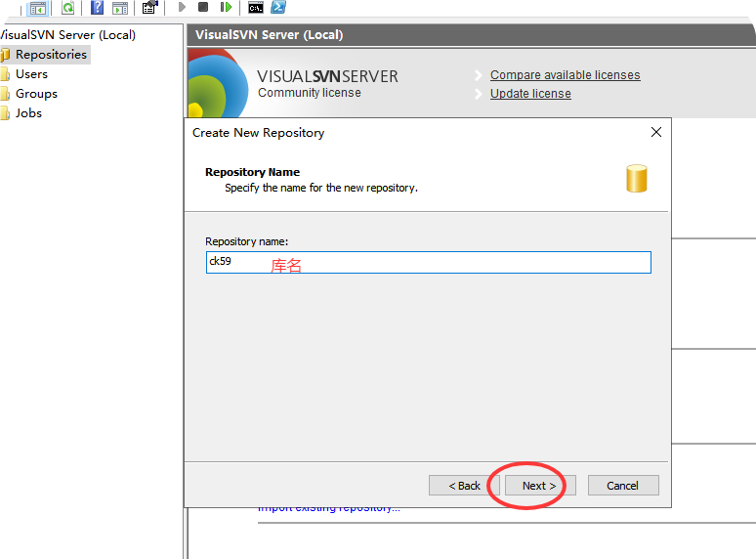Open the Update license link
This screenshot has height=559, width=756.
coord(530,94)
